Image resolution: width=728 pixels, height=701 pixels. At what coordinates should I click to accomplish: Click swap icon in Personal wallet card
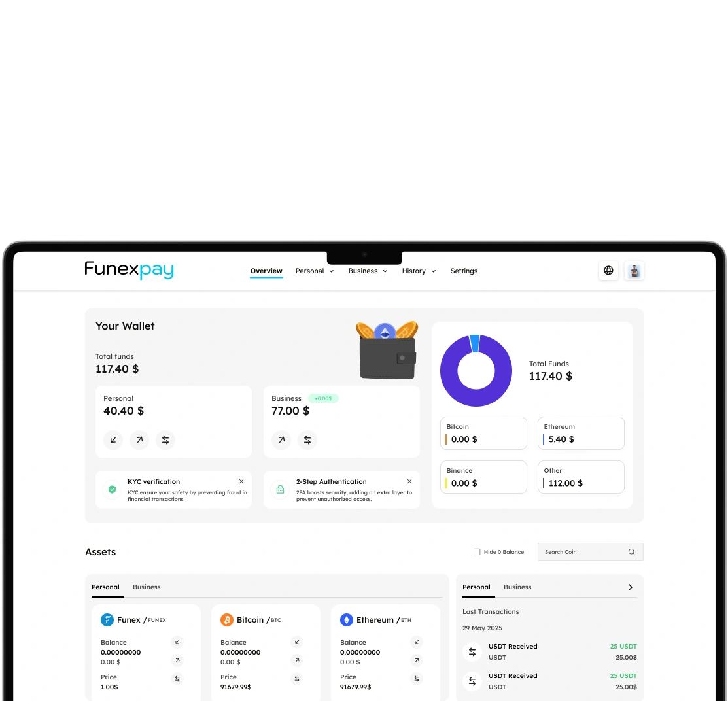pyautogui.click(x=165, y=440)
